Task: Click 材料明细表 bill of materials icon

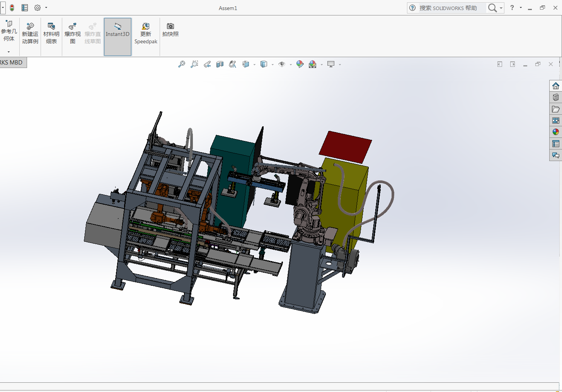Action: tap(51, 34)
